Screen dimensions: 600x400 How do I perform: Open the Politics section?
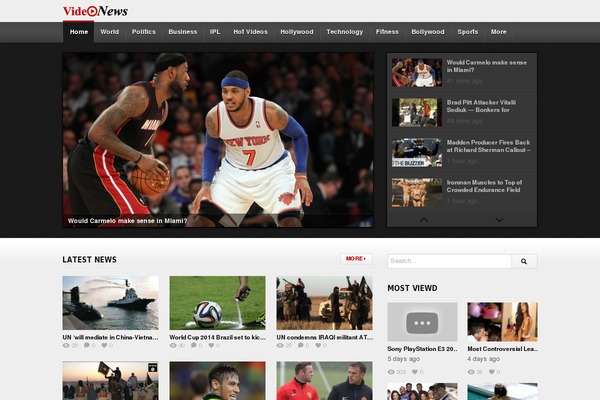click(x=143, y=32)
